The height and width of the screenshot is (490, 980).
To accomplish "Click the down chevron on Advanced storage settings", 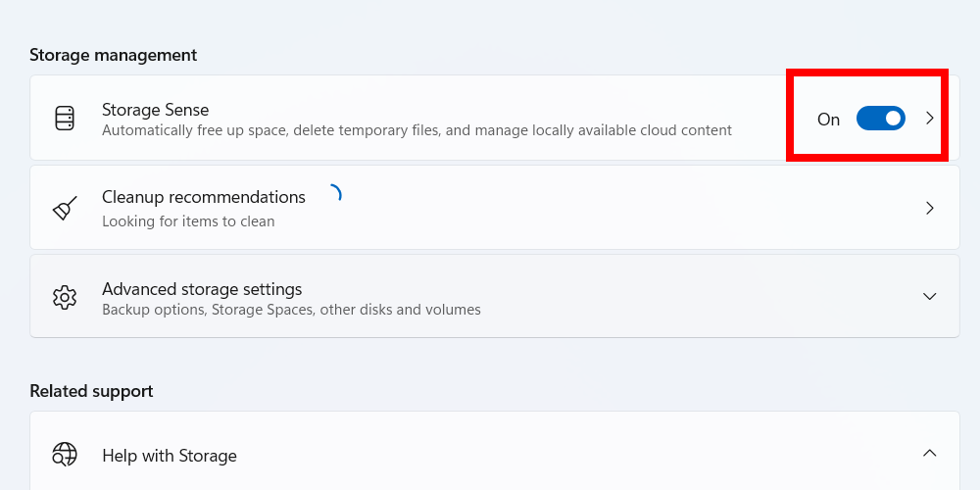I will (x=930, y=296).
